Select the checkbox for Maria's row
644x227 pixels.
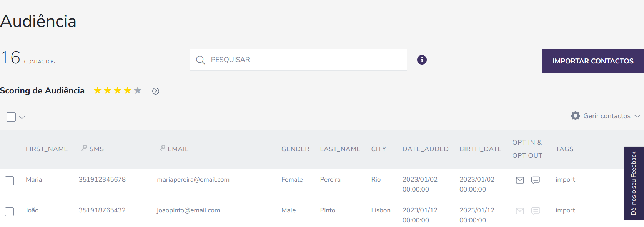click(10, 180)
